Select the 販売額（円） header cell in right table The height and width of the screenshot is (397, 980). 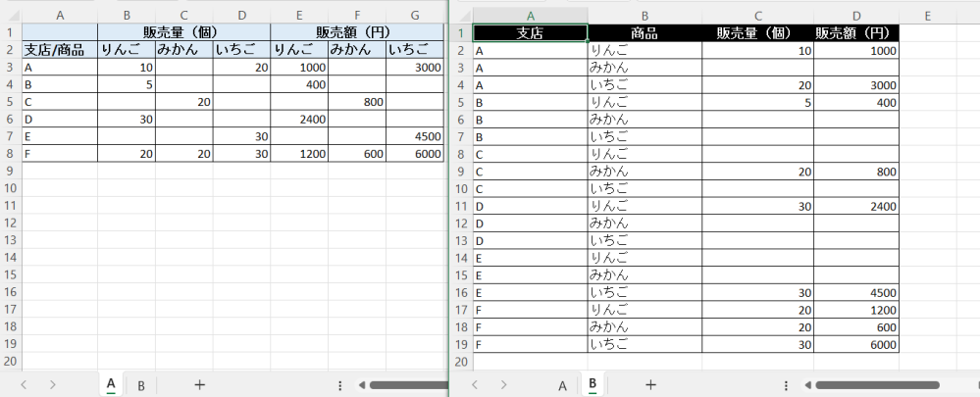855,32
